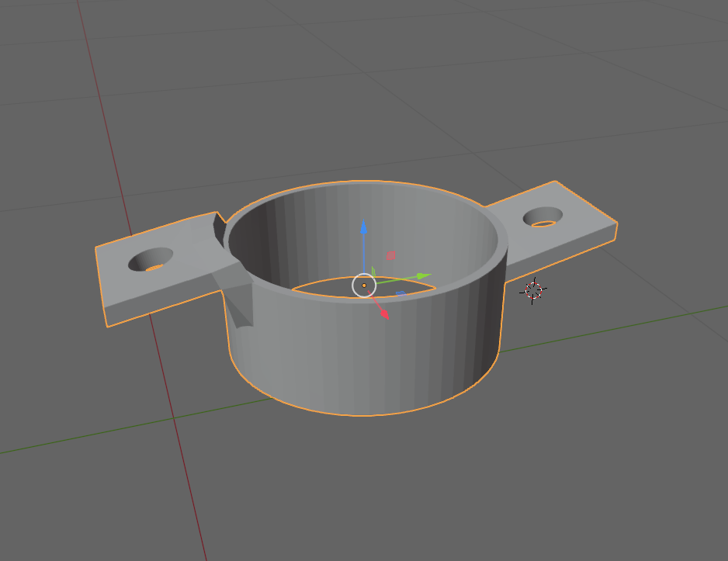The width and height of the screenshot is (728, 561).
Task: Click the white circle free-move gizmo ring
Action: point(364,286)
